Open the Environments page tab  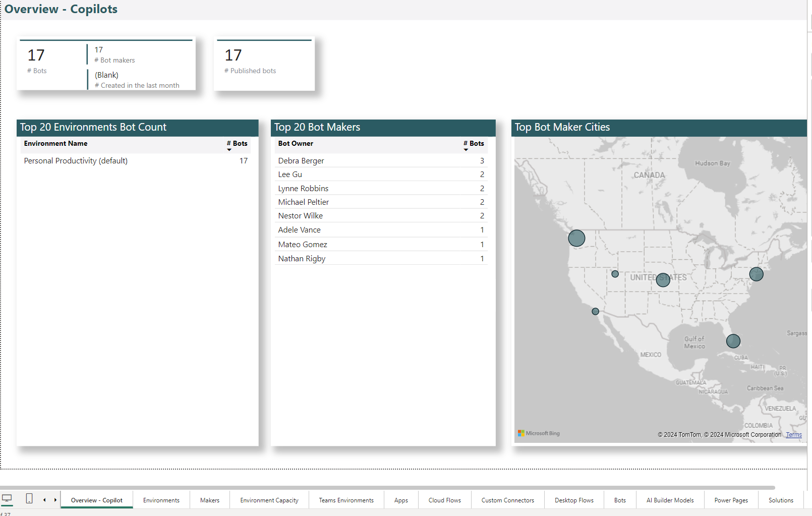161,500
